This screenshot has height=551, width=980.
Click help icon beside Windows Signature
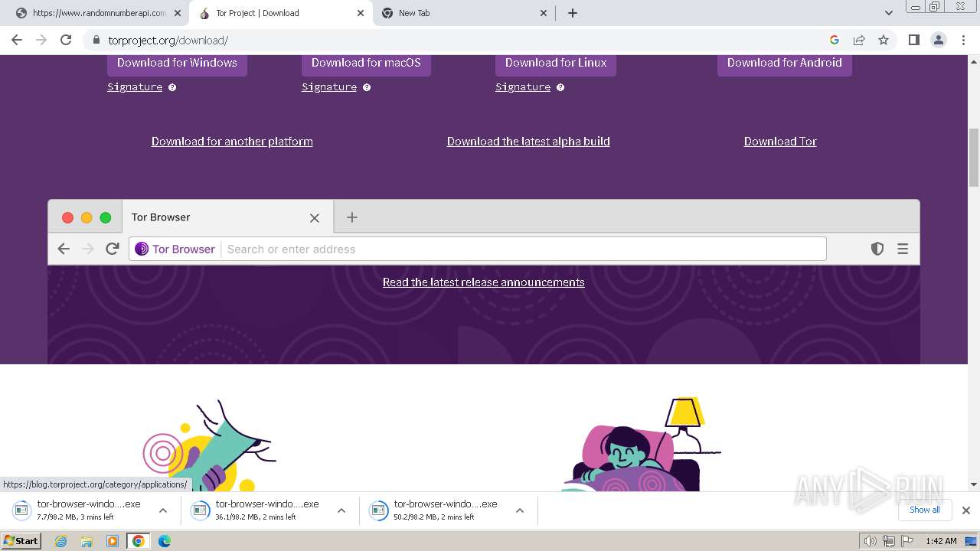pyautogui.click(x=172, y=87)
